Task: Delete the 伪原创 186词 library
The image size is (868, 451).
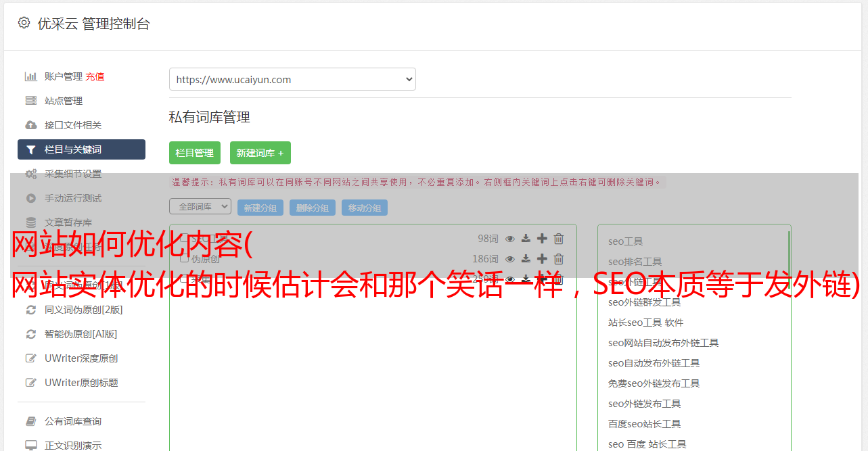Action: click(x=559, y=259)
